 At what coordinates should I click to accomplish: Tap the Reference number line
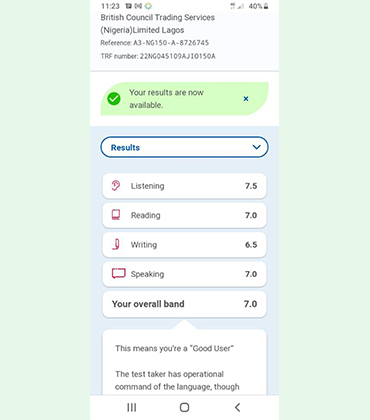point(155,43)
